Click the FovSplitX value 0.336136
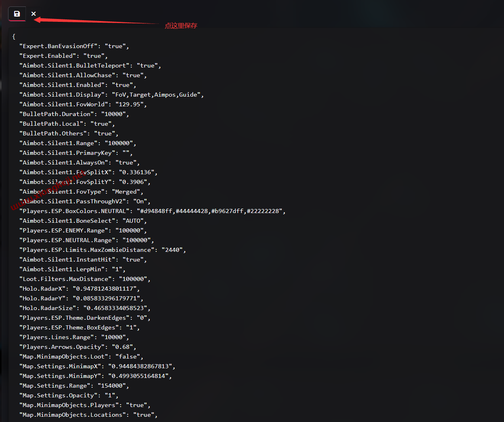 [x=137, y=172]
